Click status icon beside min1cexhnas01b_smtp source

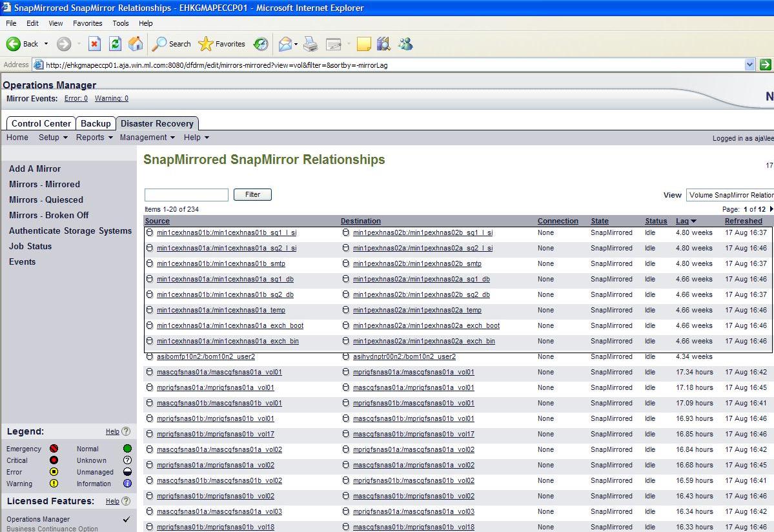pos(150,263)
